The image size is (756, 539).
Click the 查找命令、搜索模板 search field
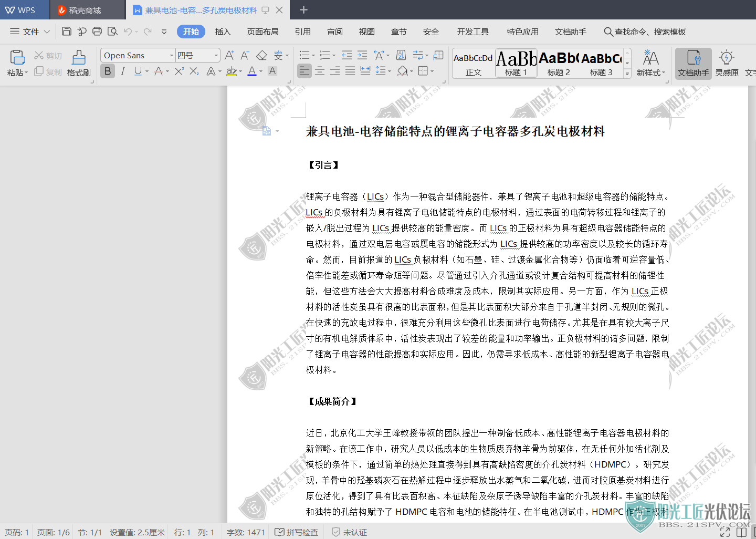645,32
